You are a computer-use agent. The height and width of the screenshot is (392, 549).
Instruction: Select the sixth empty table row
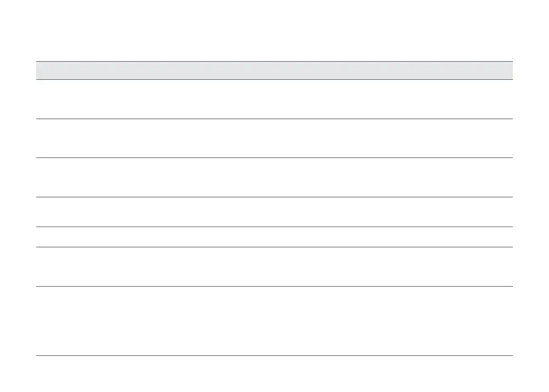point(274,266)
